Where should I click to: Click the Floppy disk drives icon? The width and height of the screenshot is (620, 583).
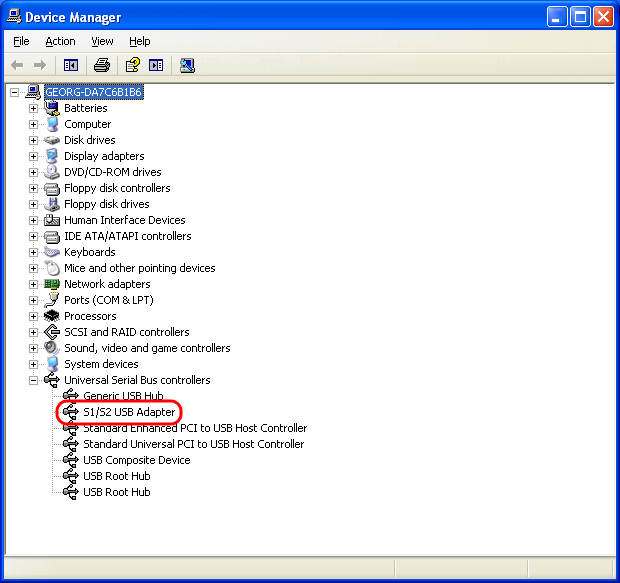tap(52, 204)
